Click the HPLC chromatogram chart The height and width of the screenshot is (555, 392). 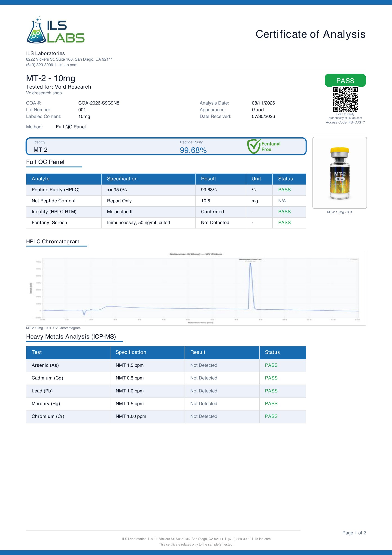point(196,288)
